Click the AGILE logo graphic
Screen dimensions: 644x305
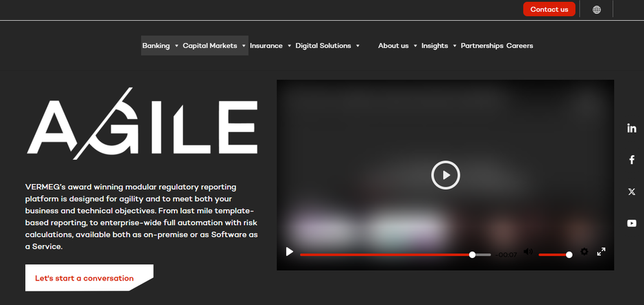coord(142,124)
